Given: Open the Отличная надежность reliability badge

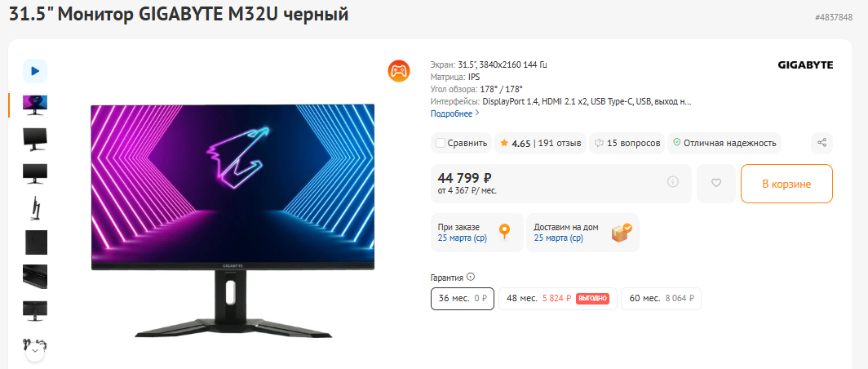Looking at the screenshot, I should (724, 143).
